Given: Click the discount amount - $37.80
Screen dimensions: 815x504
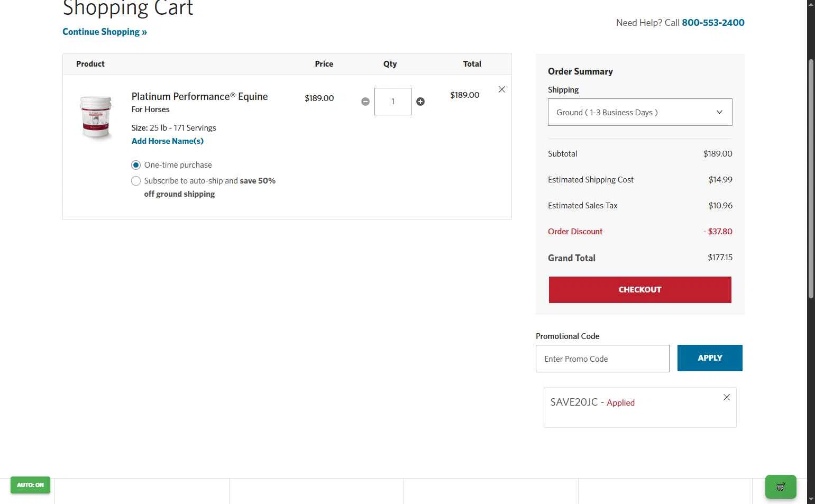Looking at the screenshot, I should coord(718,232).
